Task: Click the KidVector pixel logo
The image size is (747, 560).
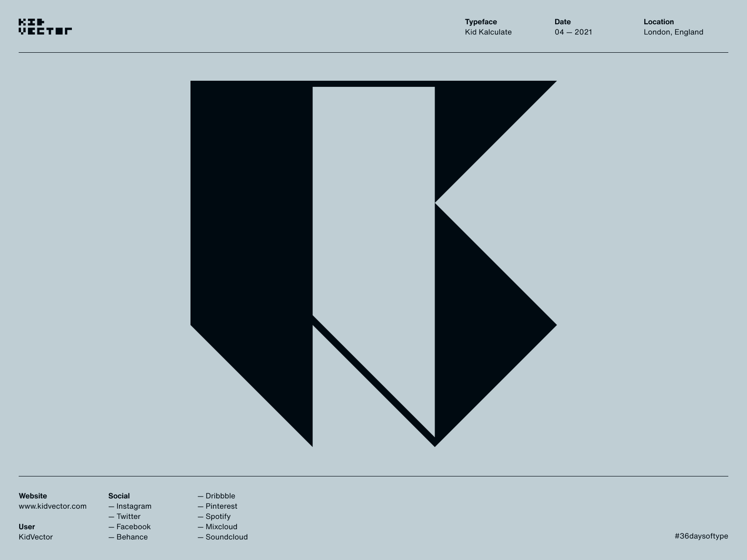Action: click(45, 26)
